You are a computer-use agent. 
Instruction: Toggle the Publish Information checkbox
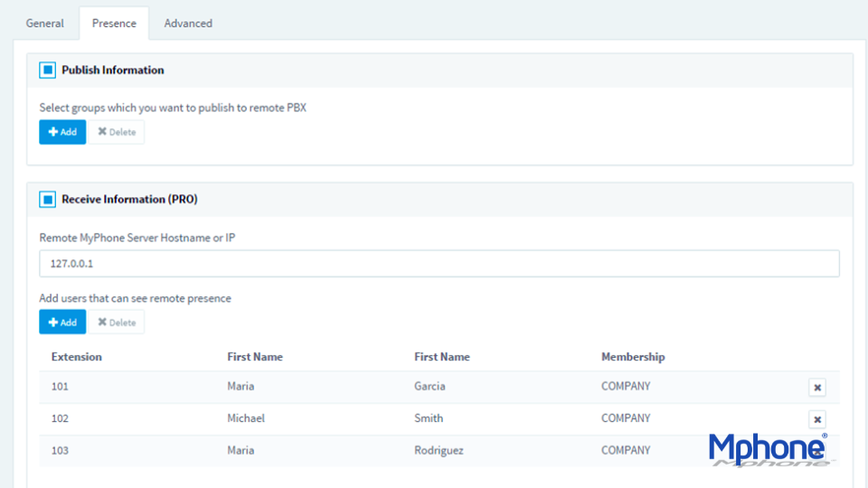coord(48,70)
